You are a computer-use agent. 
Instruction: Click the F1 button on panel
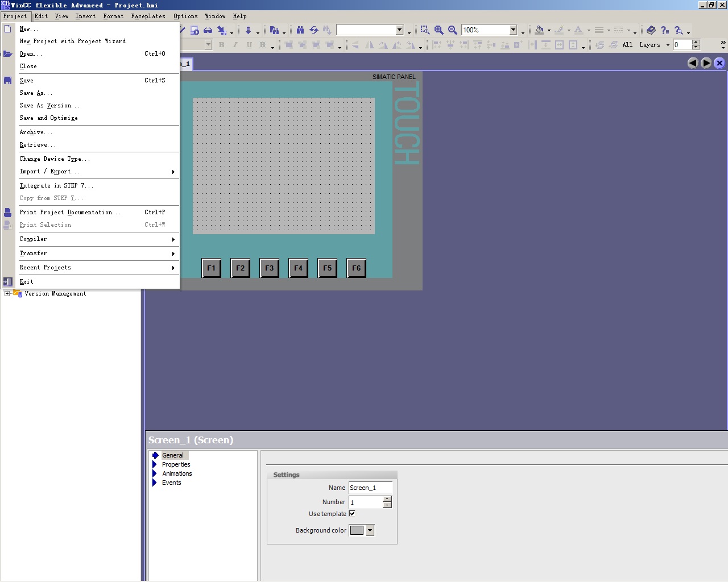click(211, 268)
